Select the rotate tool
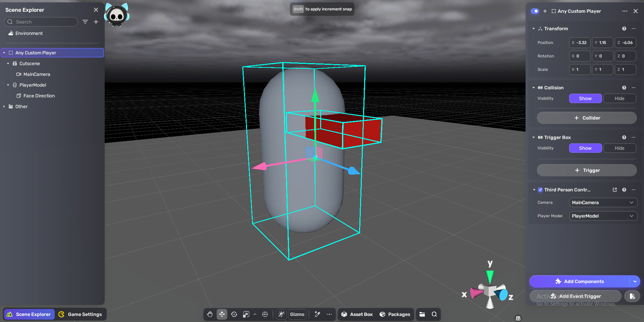 234,314
